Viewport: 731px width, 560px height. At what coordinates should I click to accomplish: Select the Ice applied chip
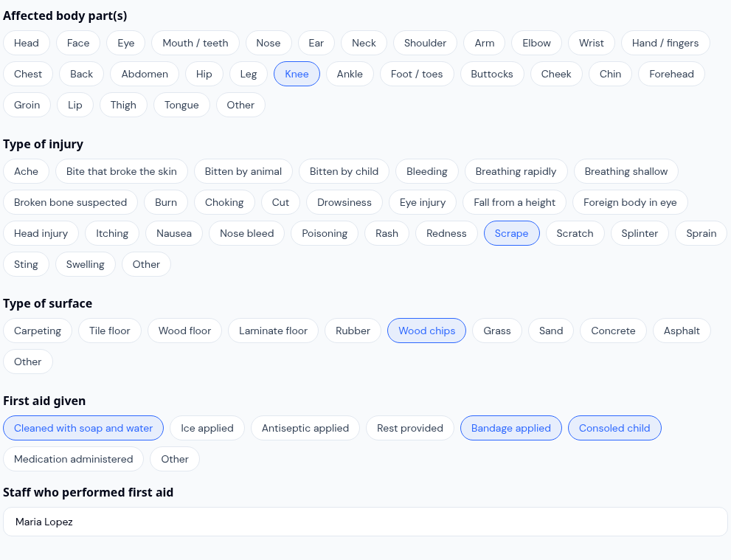pos(207,428)
